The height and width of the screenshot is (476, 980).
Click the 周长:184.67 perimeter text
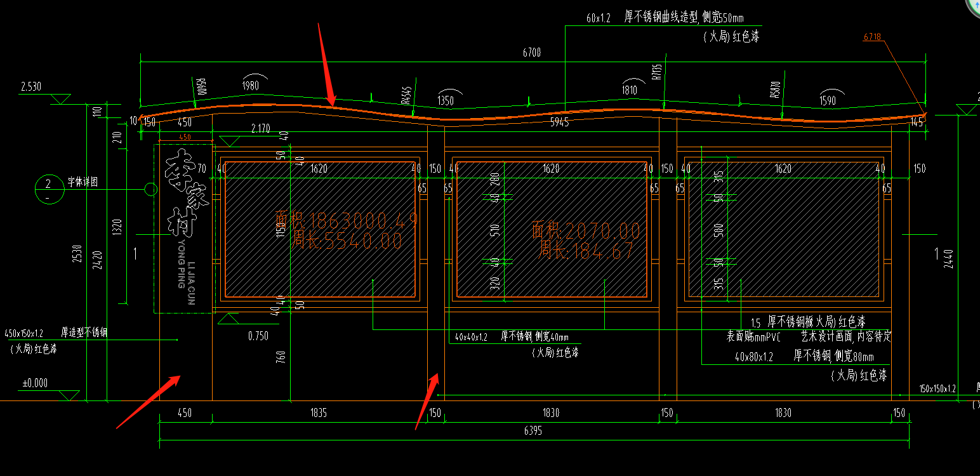click(x=586, y=251)
